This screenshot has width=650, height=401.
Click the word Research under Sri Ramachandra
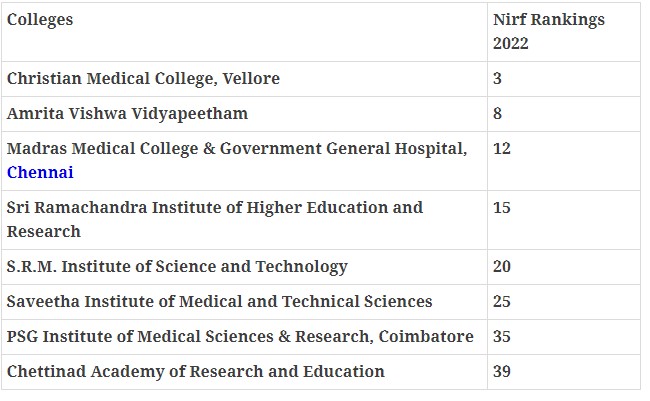(x=43, y=231)
